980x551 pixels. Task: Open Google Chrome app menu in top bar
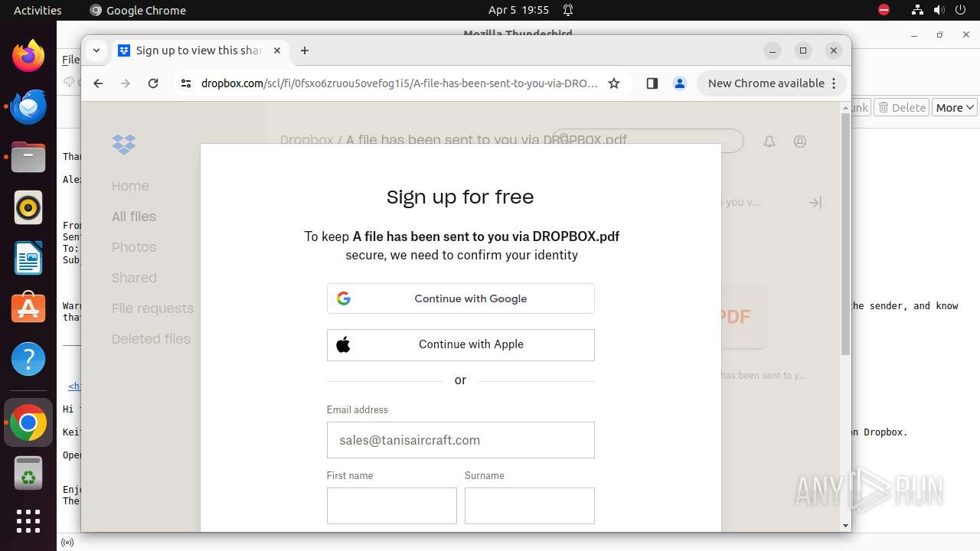pyautogui.click(x=138, y=10)
